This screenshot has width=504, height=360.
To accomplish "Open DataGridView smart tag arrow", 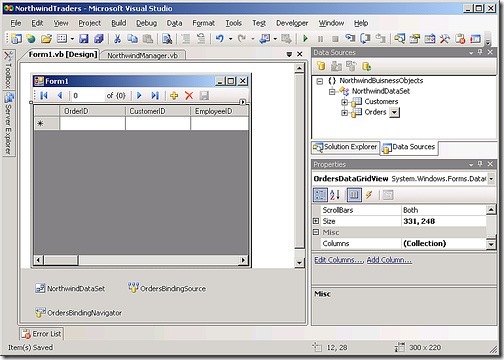I will [243, 102].
